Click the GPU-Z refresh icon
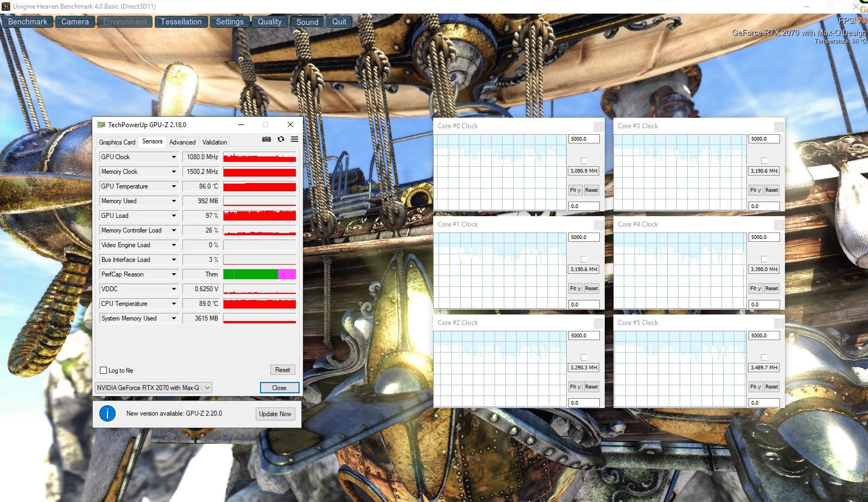Image resolution: width=868 pixels, height=502 pixels. click(281, 139)
